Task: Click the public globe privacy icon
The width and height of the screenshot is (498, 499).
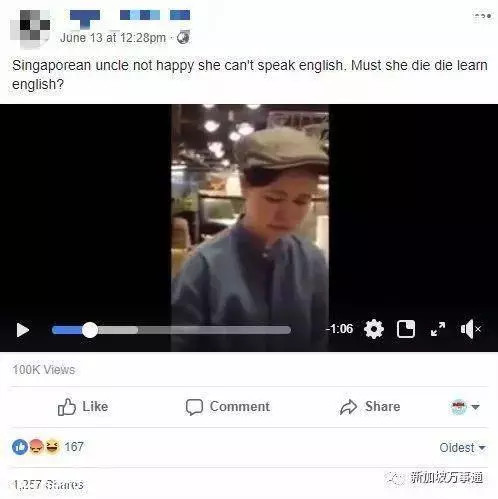Action: click(x=183, y=38)
